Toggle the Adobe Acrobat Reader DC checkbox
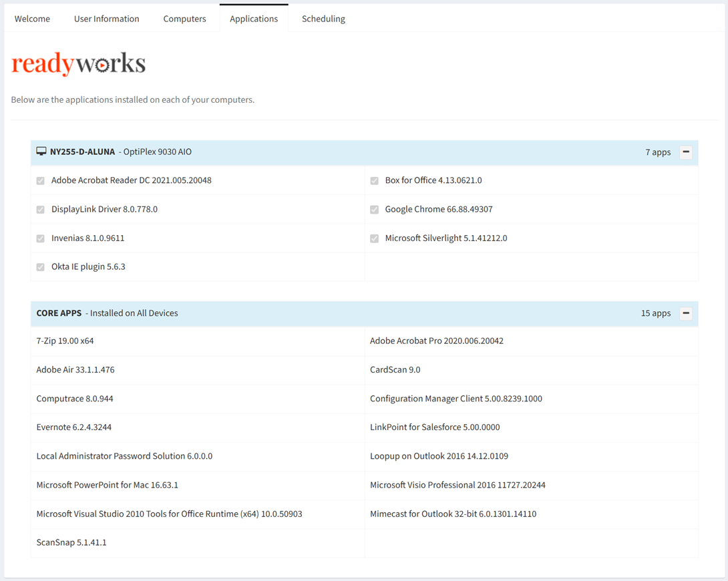This screenshot has width=728, height=581. coord(40,180)
